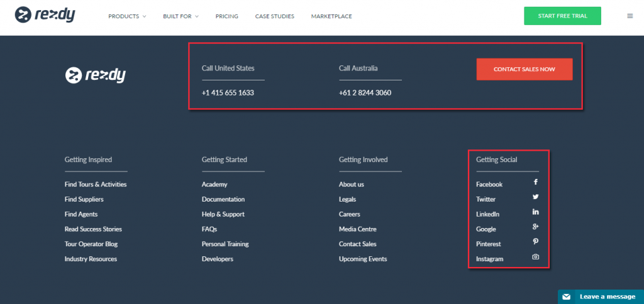
Task: Click the Getting Involved heading
Action: tap(363, 160)
